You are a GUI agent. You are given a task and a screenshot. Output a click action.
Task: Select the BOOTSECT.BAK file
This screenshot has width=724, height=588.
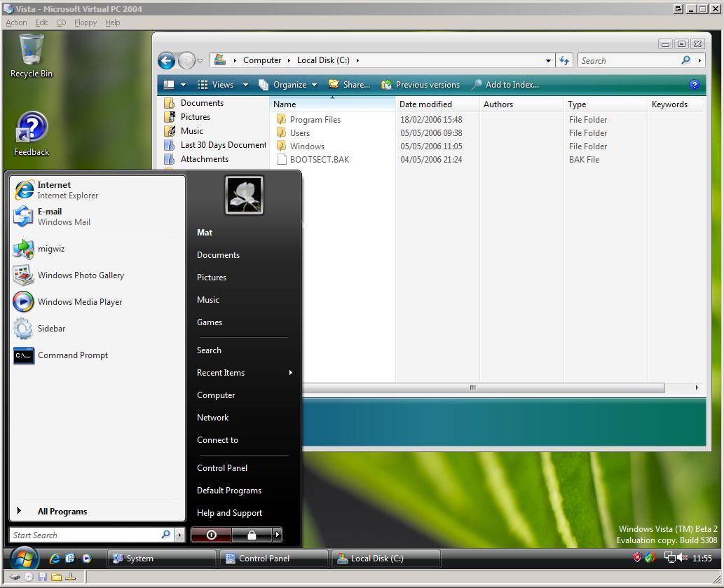(313, 160)
